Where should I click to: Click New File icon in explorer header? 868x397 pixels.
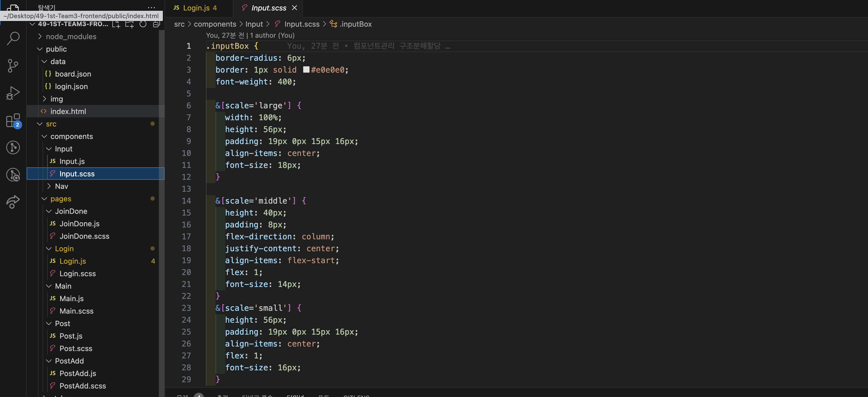116,24
